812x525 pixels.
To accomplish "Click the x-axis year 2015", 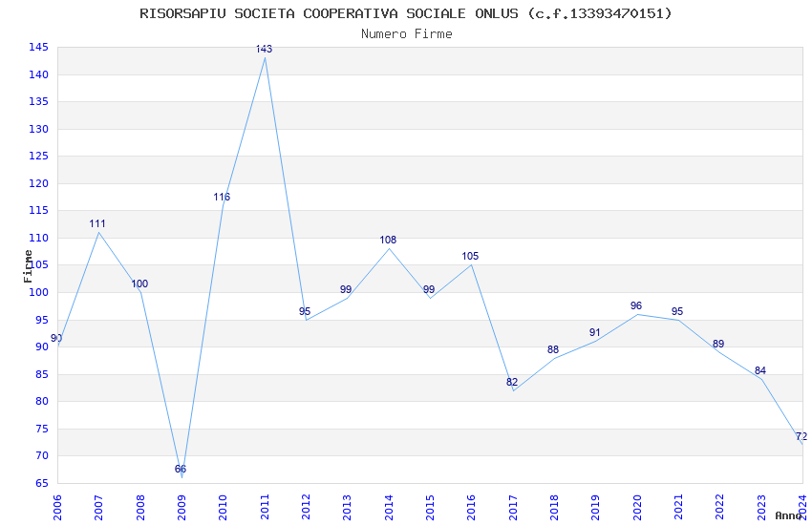I will coord(430,508).
